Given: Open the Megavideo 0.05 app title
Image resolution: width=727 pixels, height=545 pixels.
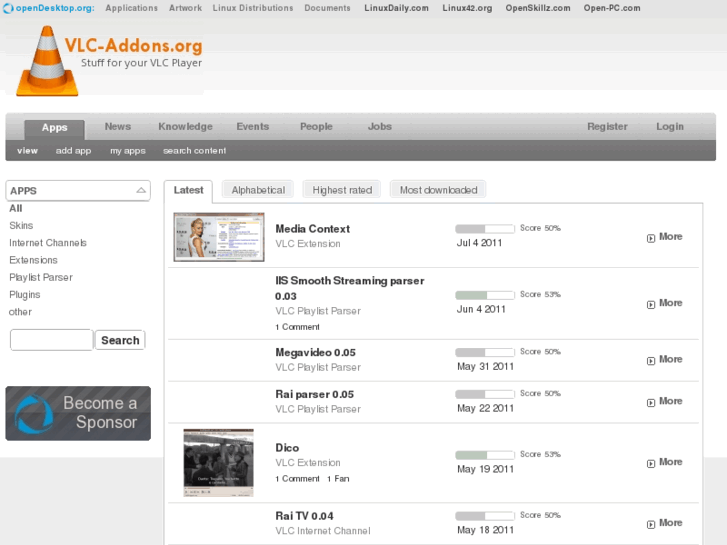Looking at the screenshot, I should coord(315,353).
